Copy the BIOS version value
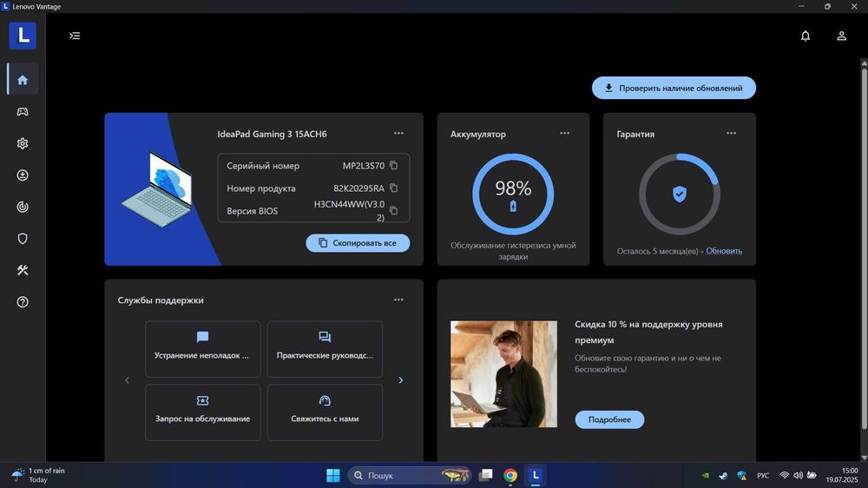Viewport: 868px width, 488px height. click(x=393, y=211)
